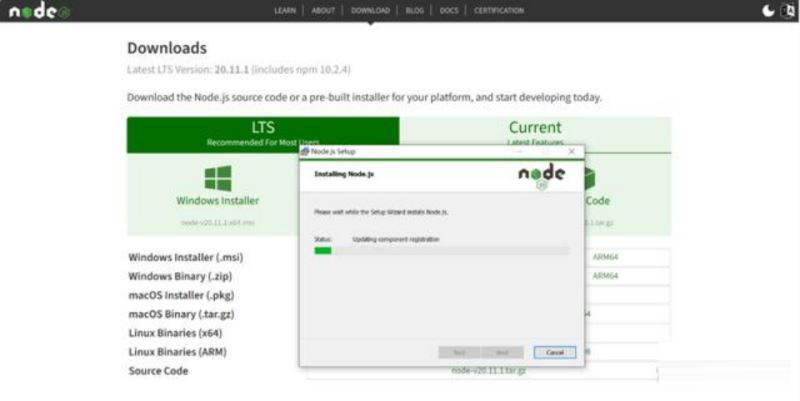Screen dimensions: 800x401
Task: Close the Node.js Setup window
Action: click(571, 152)
